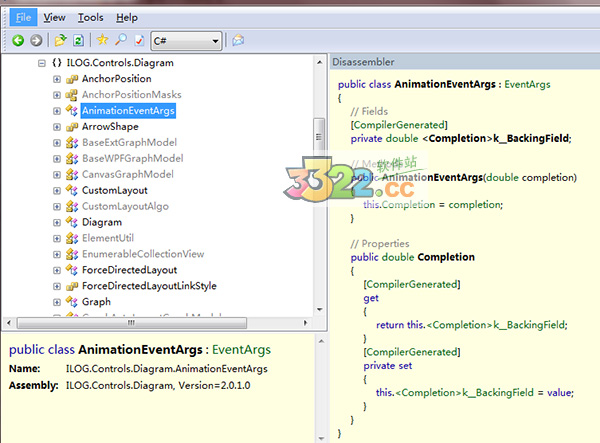The width and height of the screenshot is (600, 443).
Task: Open an assembly with the folder icon
Action: (x=60, y=40)
